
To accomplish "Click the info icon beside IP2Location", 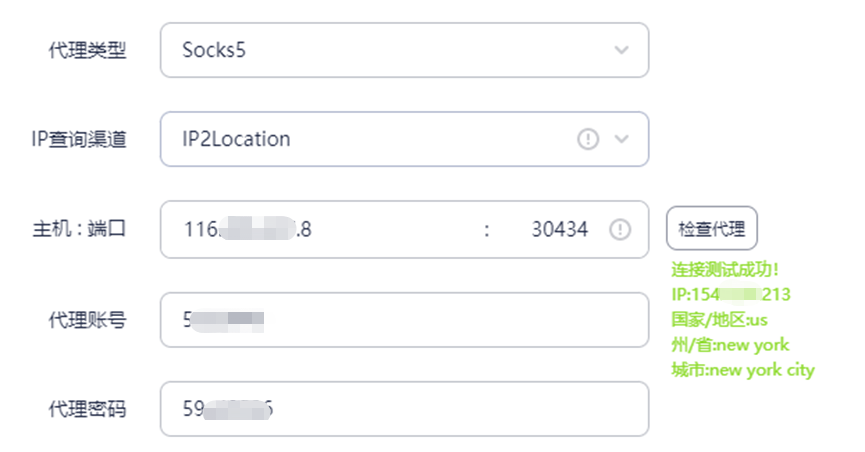I will [588, 139].
